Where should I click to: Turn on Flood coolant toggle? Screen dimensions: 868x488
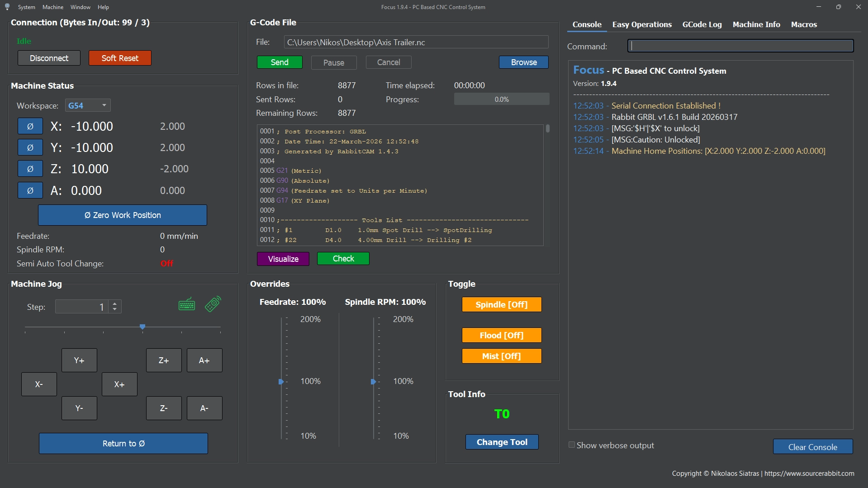pos(501,336)
